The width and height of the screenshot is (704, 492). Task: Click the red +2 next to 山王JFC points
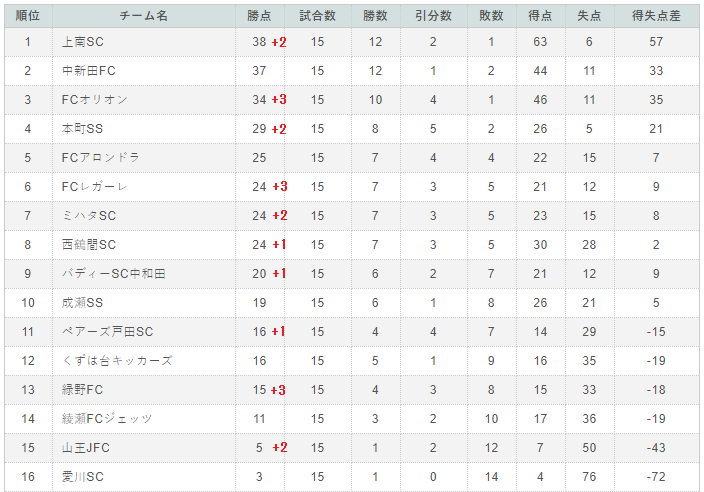(x=280, y=448)
